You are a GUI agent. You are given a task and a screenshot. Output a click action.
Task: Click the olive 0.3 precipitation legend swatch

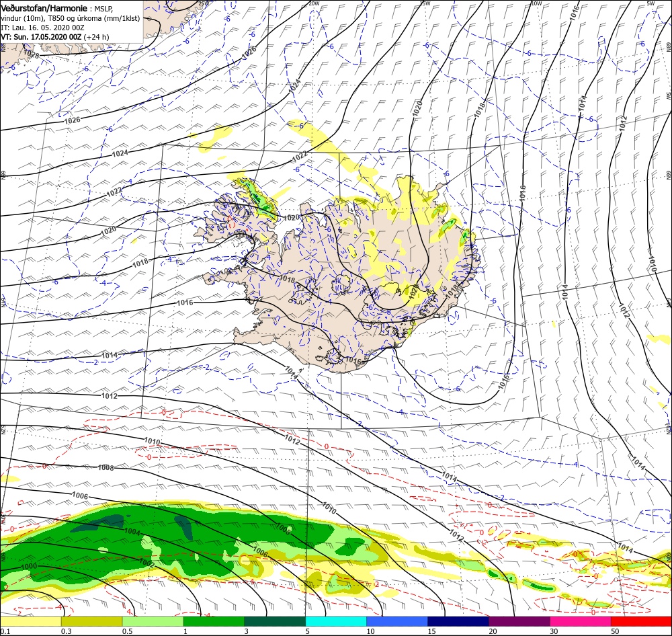click(91, 621)
